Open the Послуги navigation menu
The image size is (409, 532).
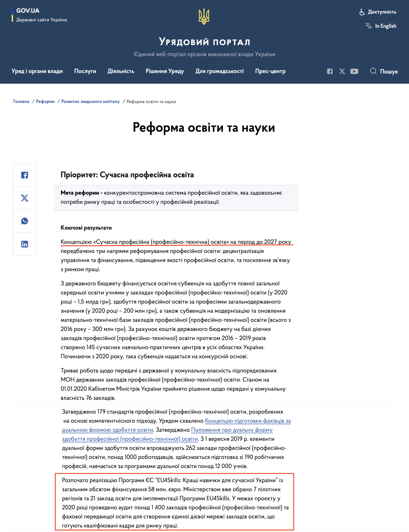tap(85, 71)
